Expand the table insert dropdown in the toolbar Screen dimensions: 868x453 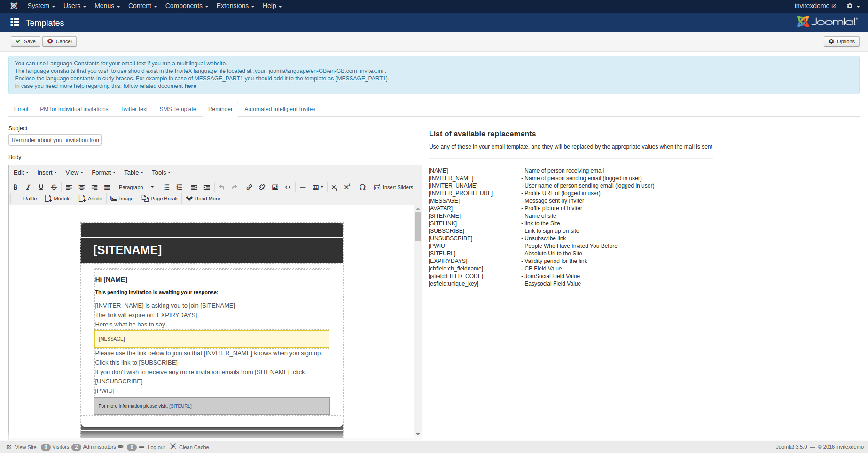point(318,187)
